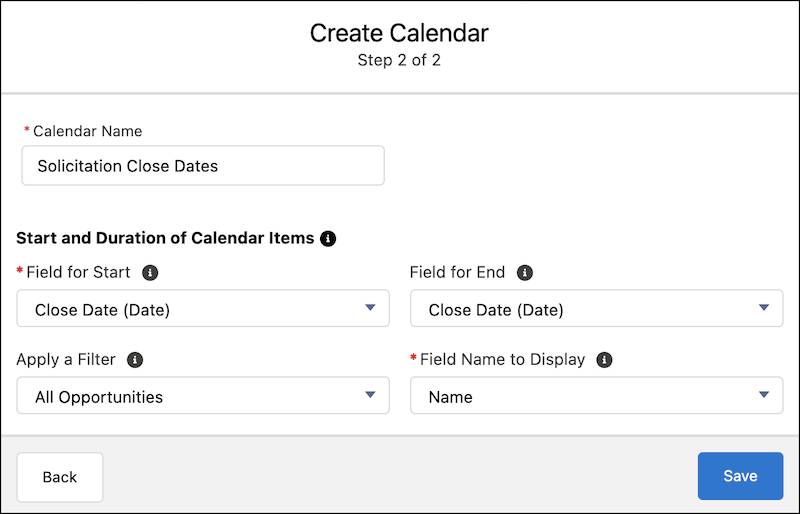This screenshot has width=800, height=514.
Task: Click the Step 2 of 2 text
Action: coord(399,60)
